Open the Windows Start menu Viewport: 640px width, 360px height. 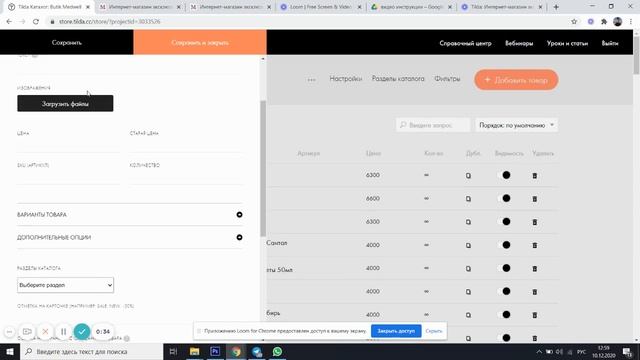click(x=10, y=351)
